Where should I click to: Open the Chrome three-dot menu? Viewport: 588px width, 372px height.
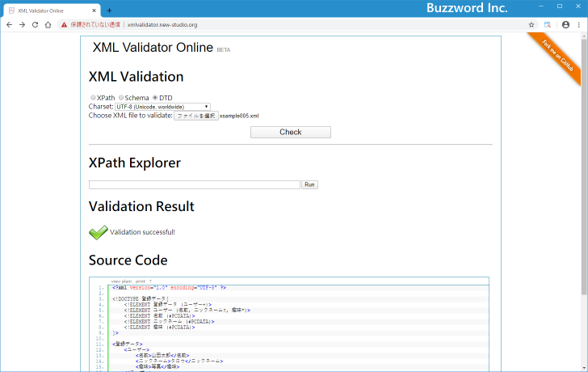pyautogui.click(x=579, y=25)
